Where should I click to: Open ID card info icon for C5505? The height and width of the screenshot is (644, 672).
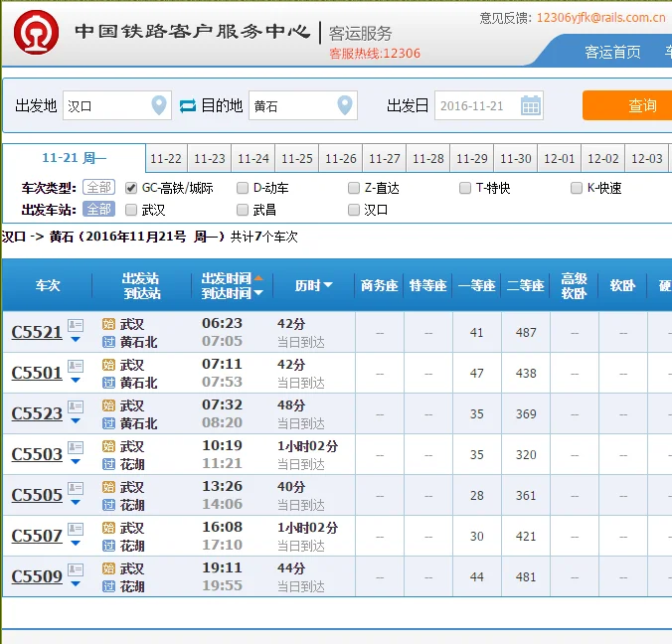[76, 488]
